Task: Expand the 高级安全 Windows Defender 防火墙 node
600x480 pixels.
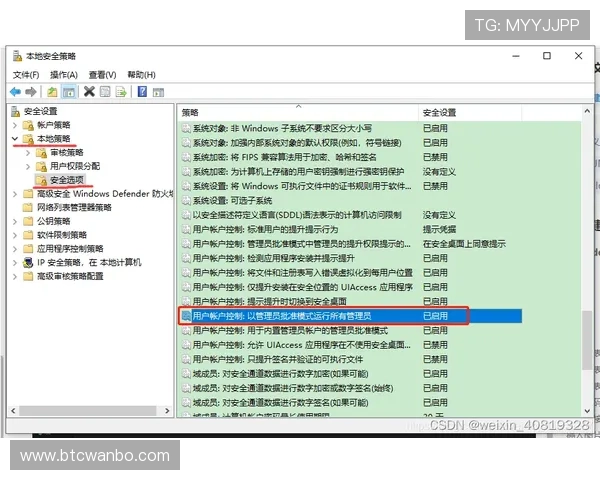Action: (x=15, y=194)
